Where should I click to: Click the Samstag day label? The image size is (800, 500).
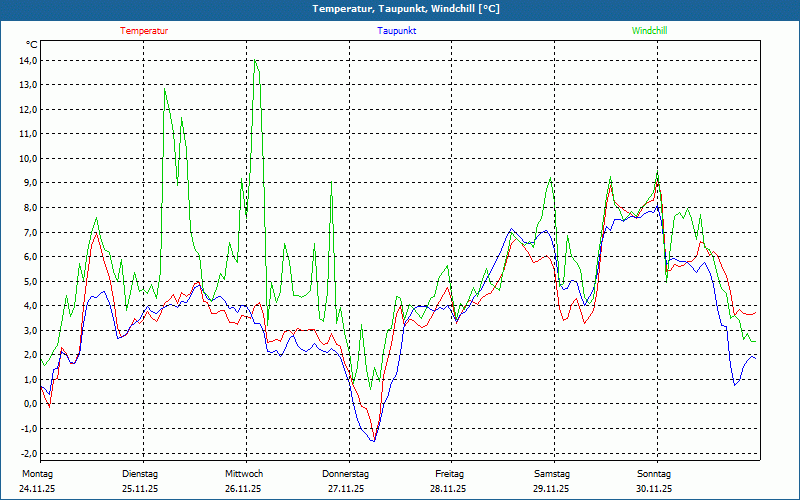pyautogui.click(x=552, y=474)
